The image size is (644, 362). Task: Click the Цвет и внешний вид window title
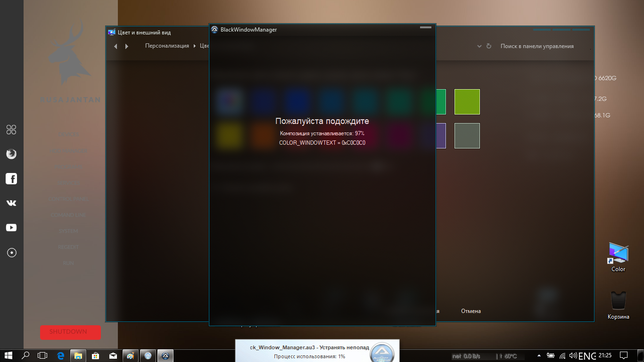coord(144,33)
